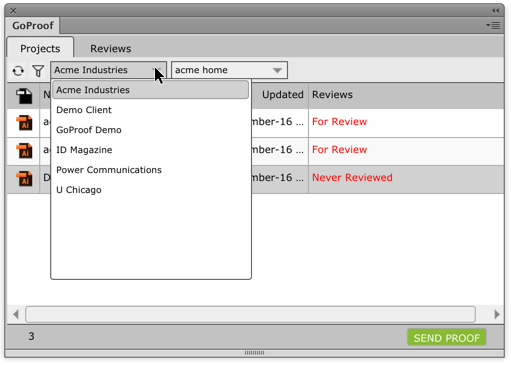Screen dimensions: 511x365
Task: Sort by the Reviews column header
Action: click(332, 95)
